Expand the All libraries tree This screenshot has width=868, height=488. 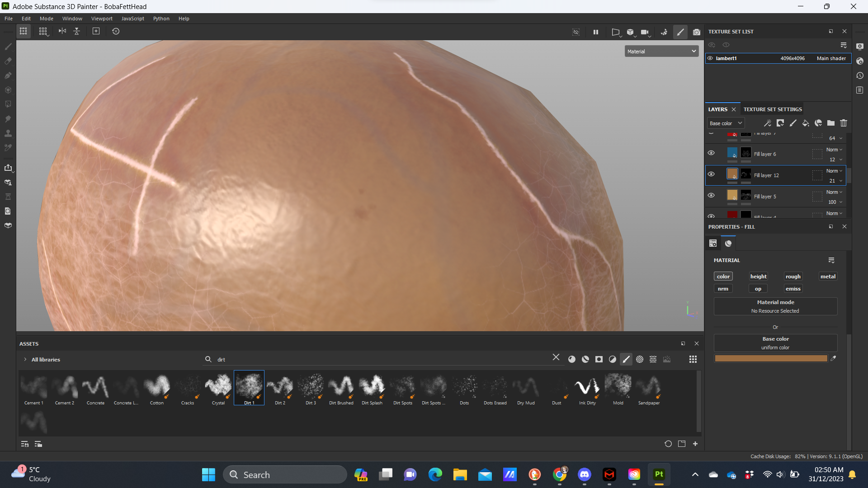point(25,360)
